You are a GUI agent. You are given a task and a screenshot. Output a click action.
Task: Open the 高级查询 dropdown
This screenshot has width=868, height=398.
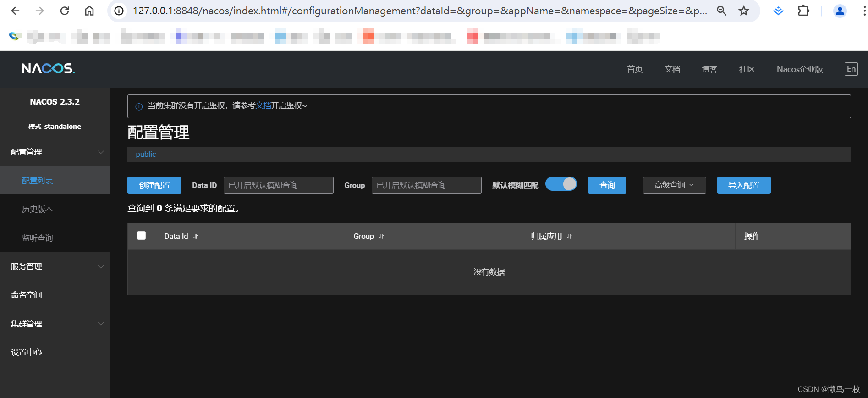pos(674,185)
